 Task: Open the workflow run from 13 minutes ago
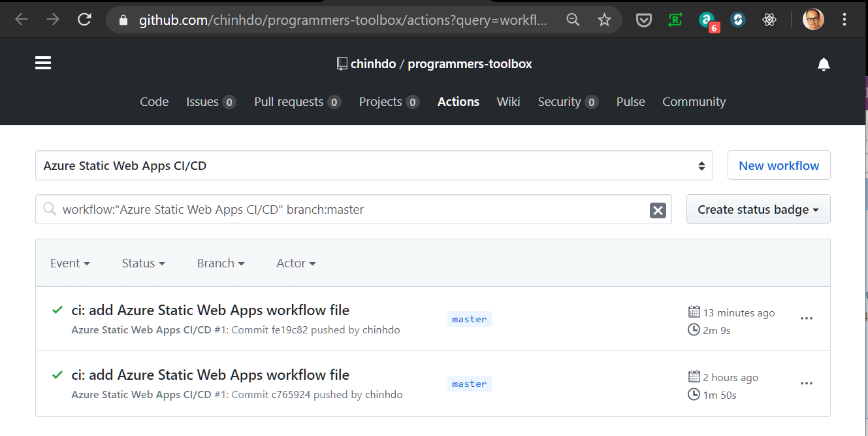pos(210,310)
